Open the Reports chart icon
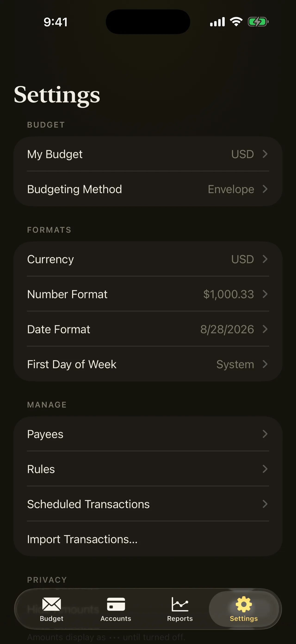The height and width of the screenshot is (644, 296). click(x=180, y=604)
